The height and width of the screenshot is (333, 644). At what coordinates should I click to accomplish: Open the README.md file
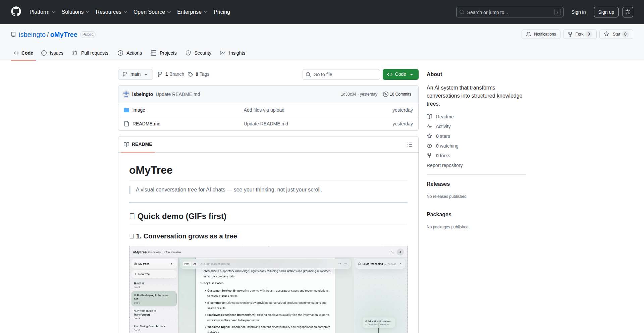click(x=146, y=124)
